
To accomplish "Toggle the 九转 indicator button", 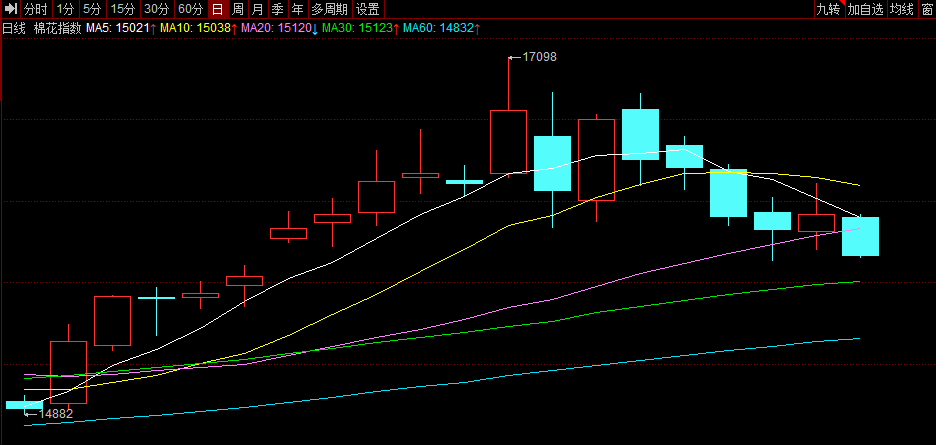I will [829, 8].
